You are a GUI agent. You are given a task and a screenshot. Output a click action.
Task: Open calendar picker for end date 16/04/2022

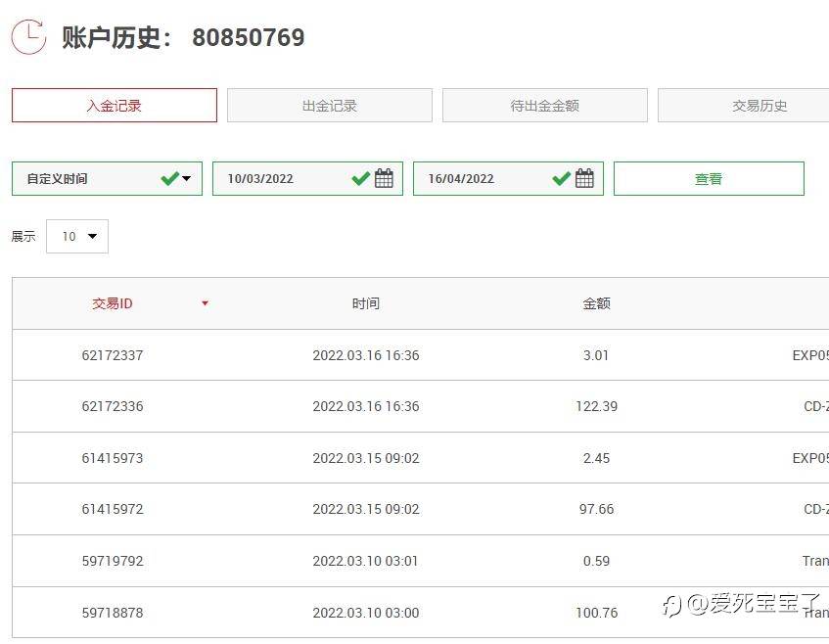[x=584, y=178]
